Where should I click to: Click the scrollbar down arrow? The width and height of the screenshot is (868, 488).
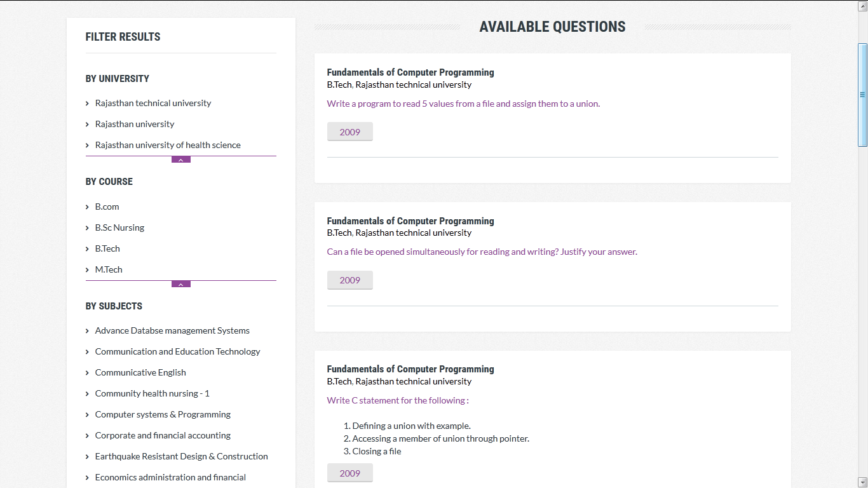[x=862, y=482]
